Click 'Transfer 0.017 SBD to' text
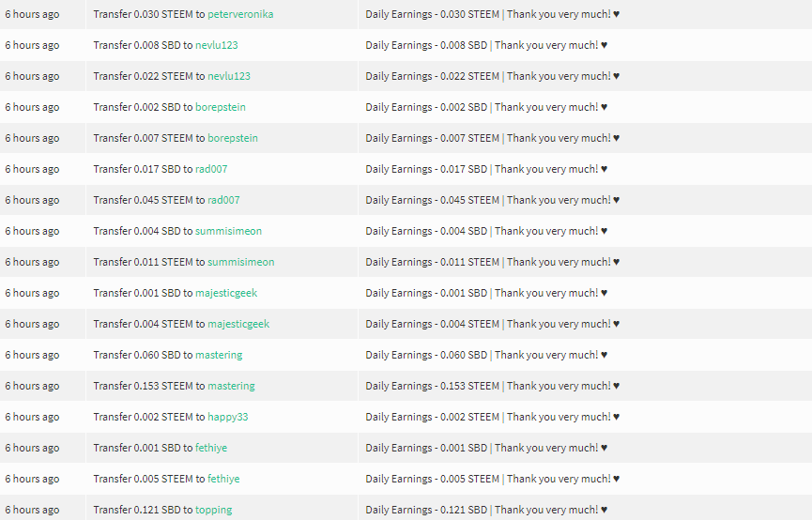Image resolution: width=812 pixels, height=520 pixels. (143, 169)
